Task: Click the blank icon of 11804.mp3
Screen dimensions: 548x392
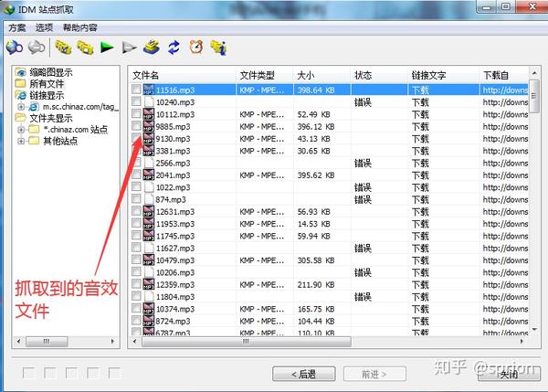Action: [149, 296]
